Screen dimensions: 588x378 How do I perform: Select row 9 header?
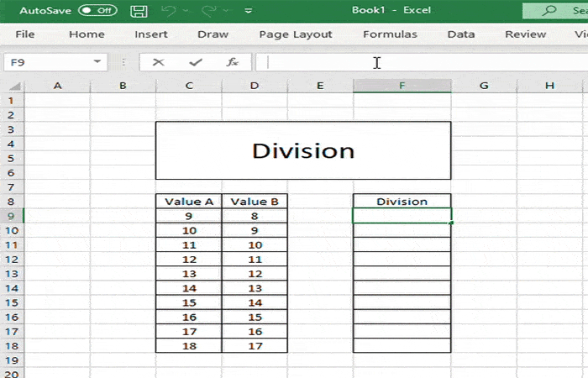click(12, 216)
